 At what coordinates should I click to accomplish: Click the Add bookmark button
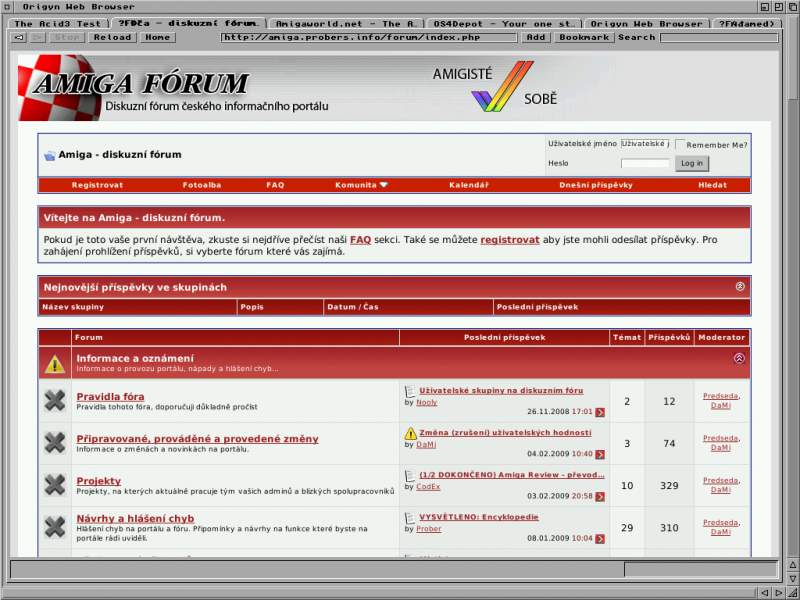coord(536,37)
